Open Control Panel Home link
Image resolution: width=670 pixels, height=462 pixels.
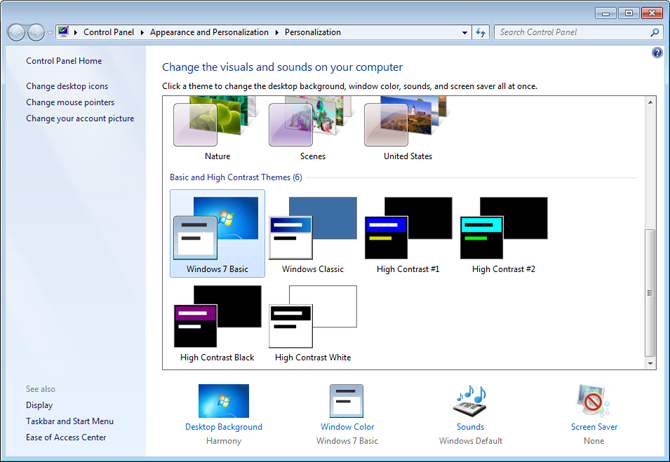[x=64, y=61]
